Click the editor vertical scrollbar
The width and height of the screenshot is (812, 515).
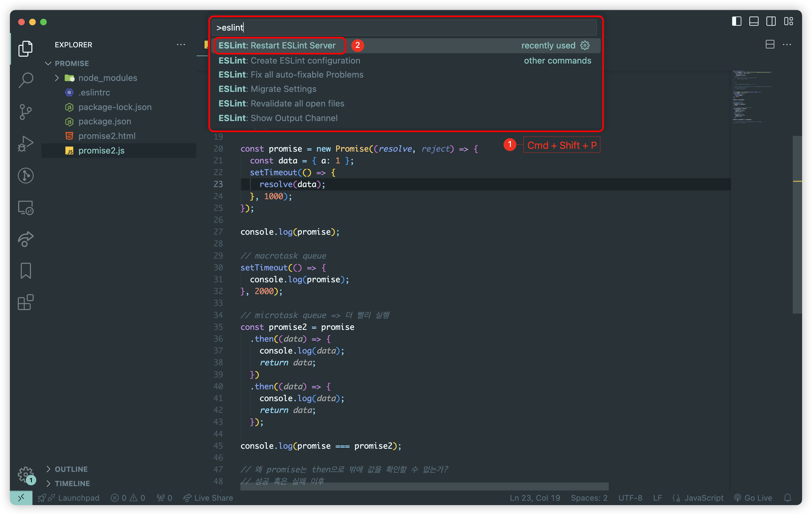tap(797, 224)
